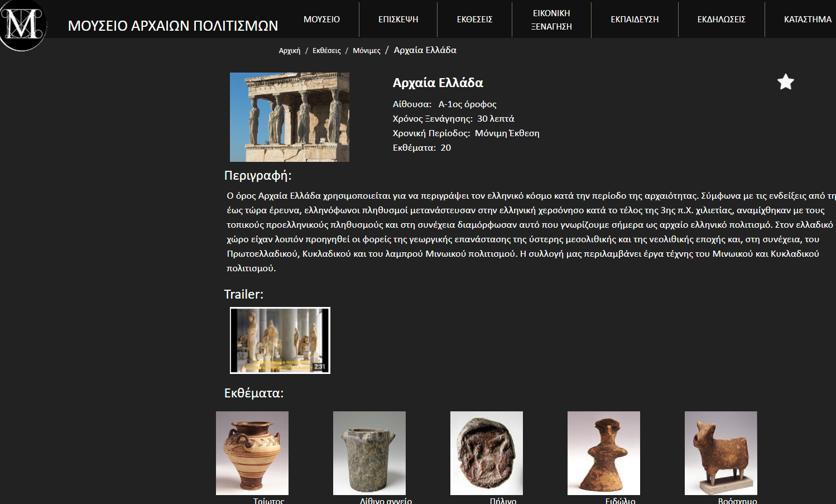The image size is (836, 504).
Task: Expand the ΕΚΔΗΛΩΣΕΙΣ navigation menu
Action: pos(721,20)
